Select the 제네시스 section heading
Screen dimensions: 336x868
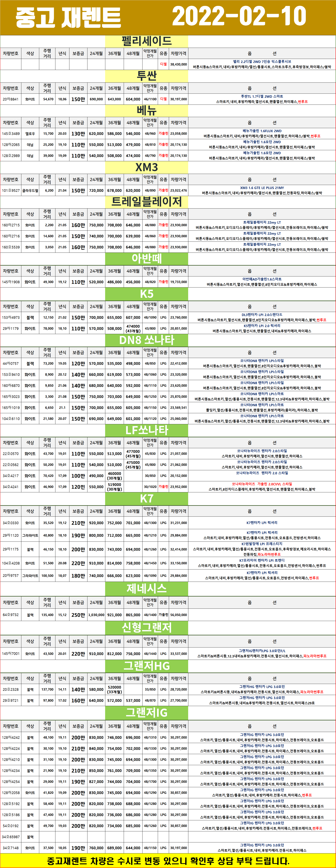coord(146,588)
